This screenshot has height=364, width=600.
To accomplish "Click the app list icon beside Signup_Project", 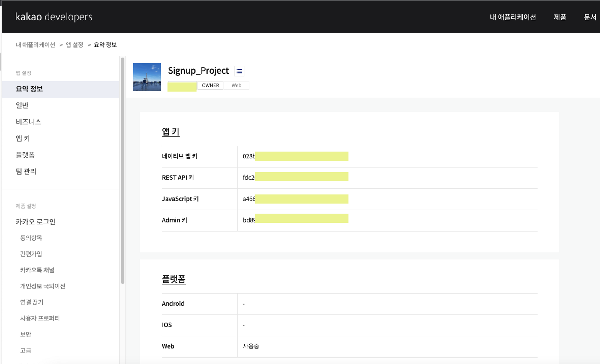I will pyautogui.click(x=239, y=71).
